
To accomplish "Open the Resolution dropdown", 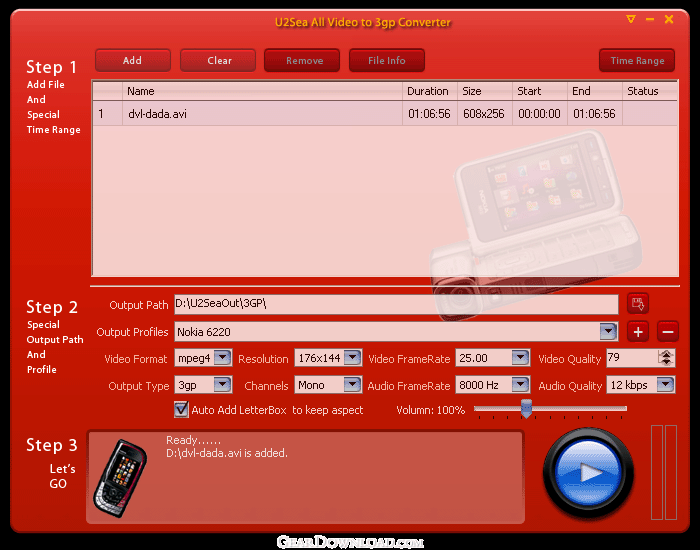I will point(352,358).
